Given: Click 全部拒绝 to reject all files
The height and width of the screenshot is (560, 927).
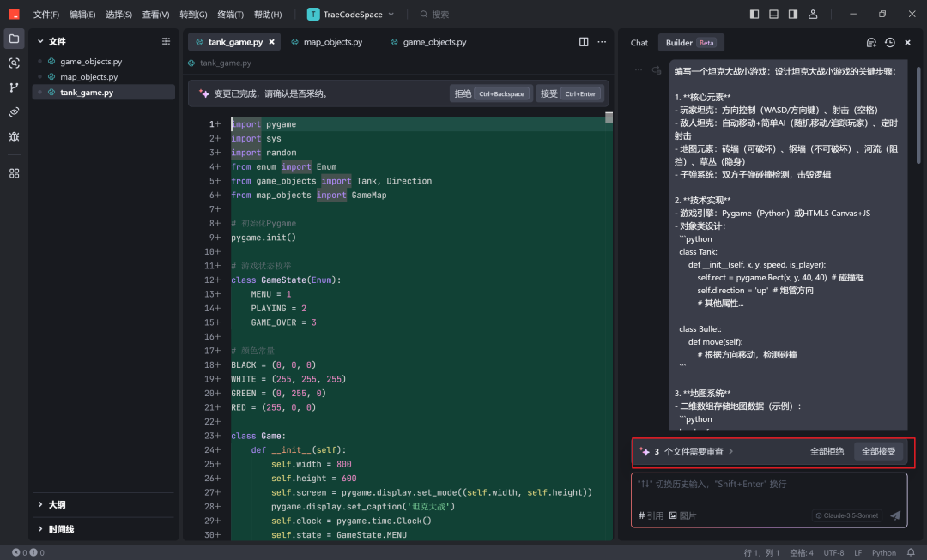Looking at the screenshot, I should [x=827, y=451].
